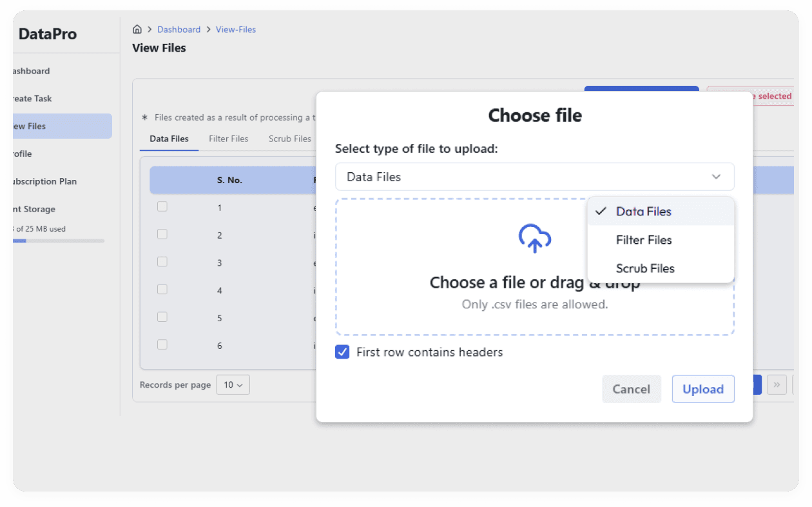
Task: Open the Dashboard breadcrumb link
Action: (179, 29)
